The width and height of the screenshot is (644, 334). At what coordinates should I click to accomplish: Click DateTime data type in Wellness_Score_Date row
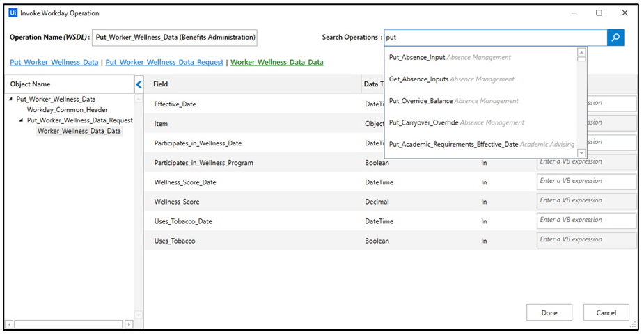click(x=379, y=182)
